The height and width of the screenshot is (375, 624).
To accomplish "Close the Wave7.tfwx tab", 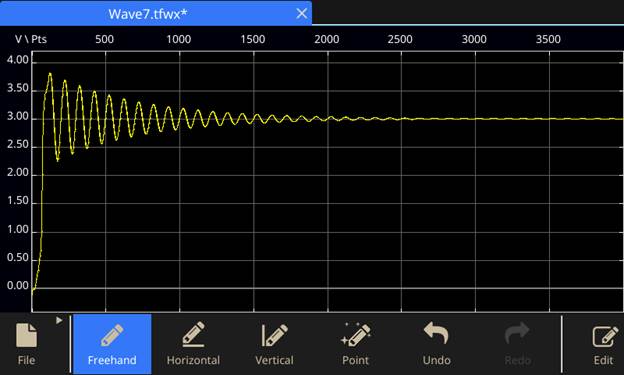I will [x=302, y=14].
